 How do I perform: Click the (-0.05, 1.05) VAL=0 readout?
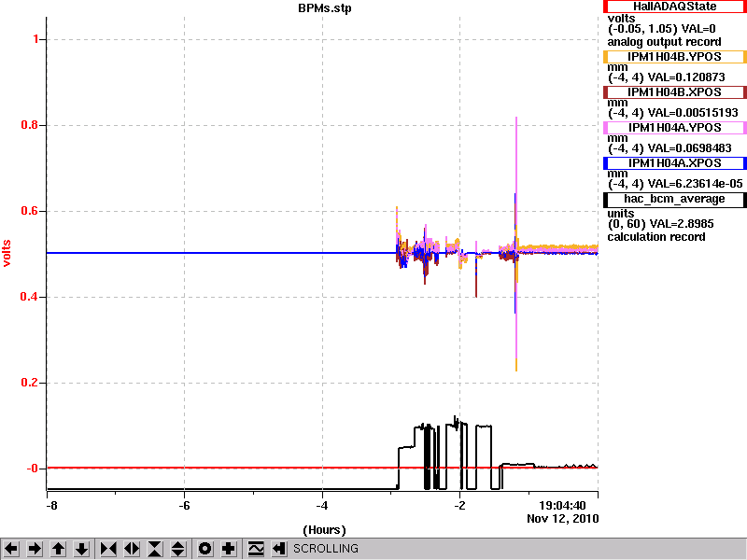coord(662,29)
